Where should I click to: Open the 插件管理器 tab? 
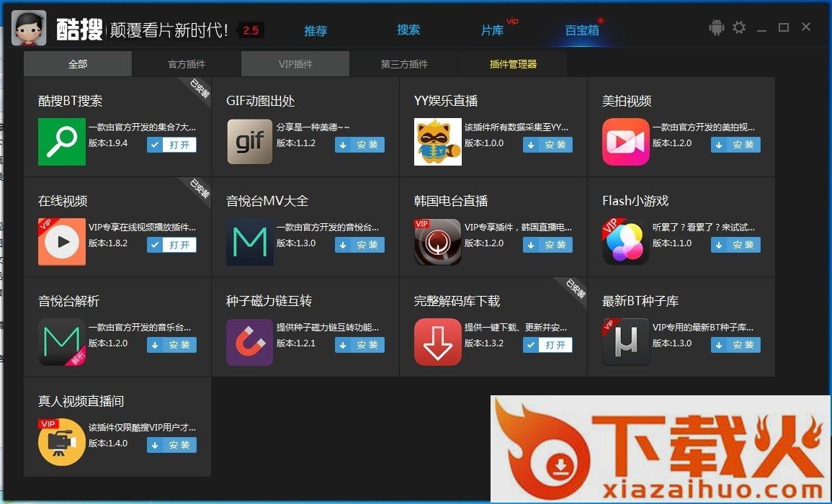click(513, 63)
